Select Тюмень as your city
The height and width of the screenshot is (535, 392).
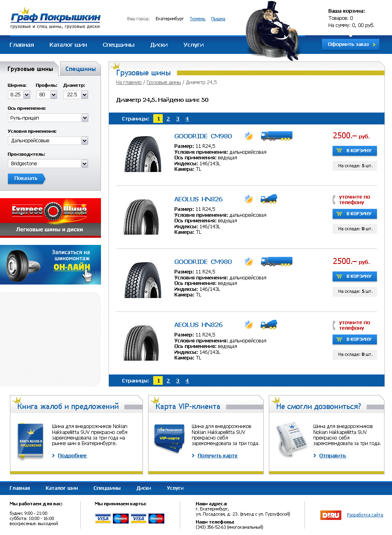(198, 19)
